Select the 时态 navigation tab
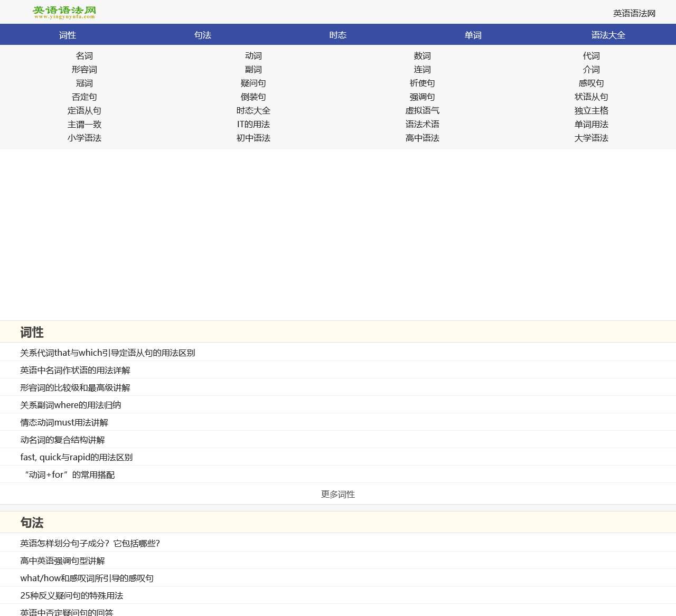This screenshot has height=616, width=676. coord(338,35)
